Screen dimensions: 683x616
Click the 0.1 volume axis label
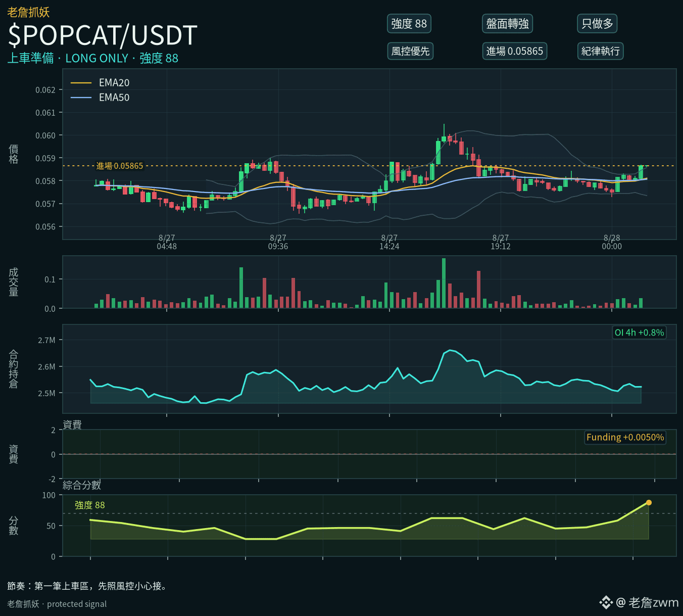[x=50, y=279]
